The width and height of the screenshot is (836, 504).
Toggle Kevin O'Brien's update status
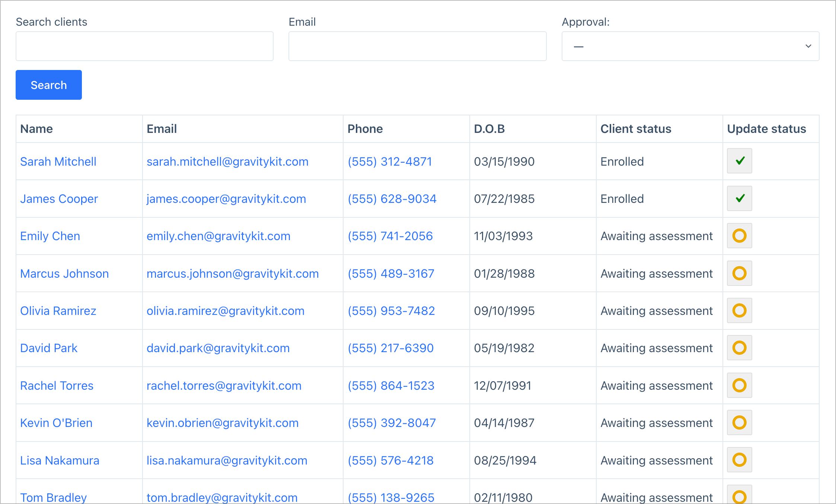739,422
